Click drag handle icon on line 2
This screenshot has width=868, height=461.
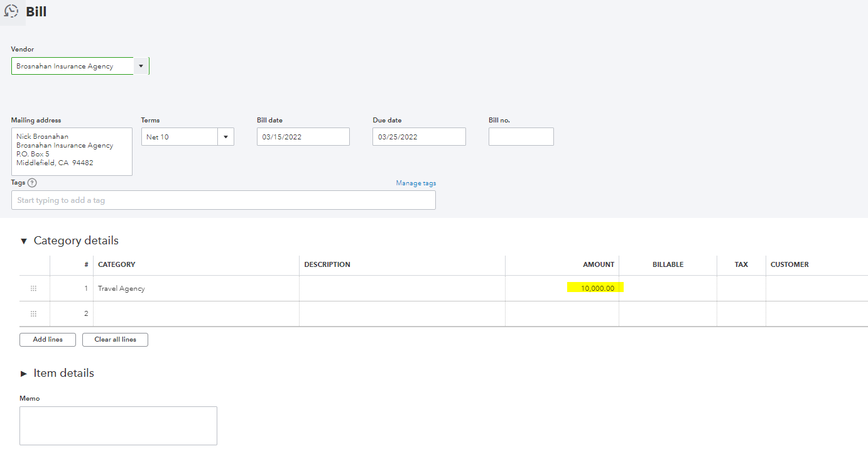point(34,313)
